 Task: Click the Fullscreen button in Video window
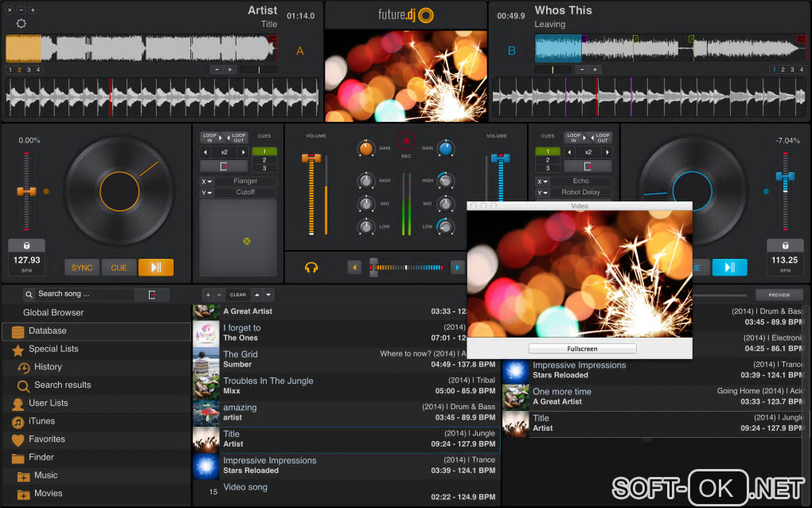[582, 349]
